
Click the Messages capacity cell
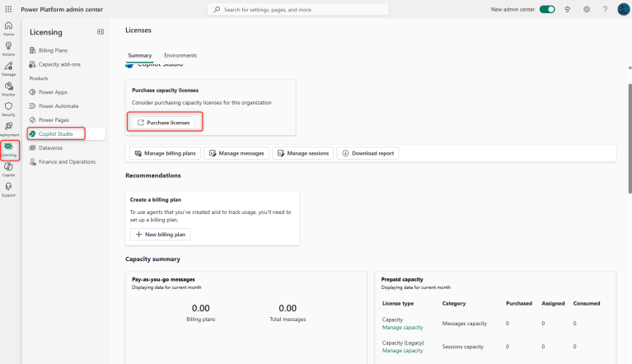pos(465,324)
